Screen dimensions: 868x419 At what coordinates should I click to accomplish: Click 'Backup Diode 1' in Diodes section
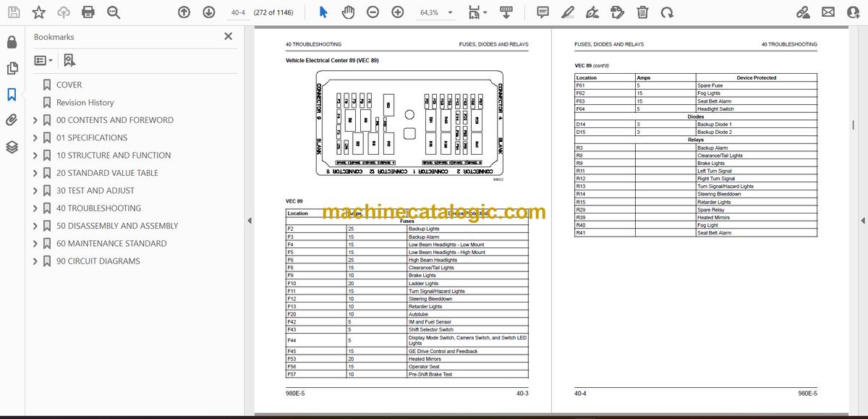pos(715,124)
